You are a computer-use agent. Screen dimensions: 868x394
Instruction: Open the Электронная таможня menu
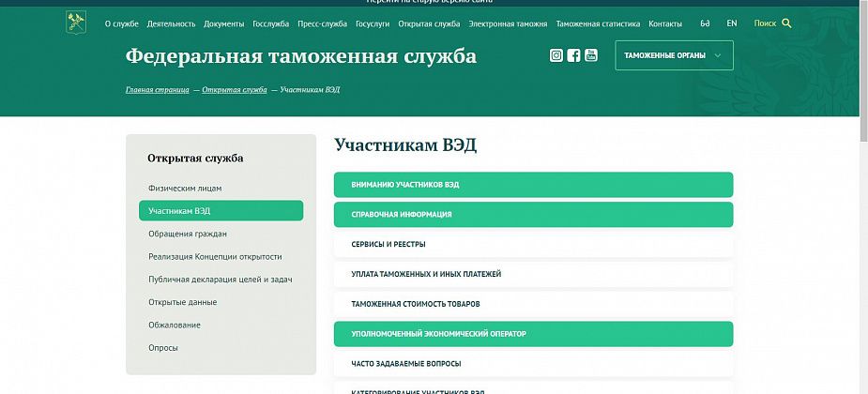[508, 23]
